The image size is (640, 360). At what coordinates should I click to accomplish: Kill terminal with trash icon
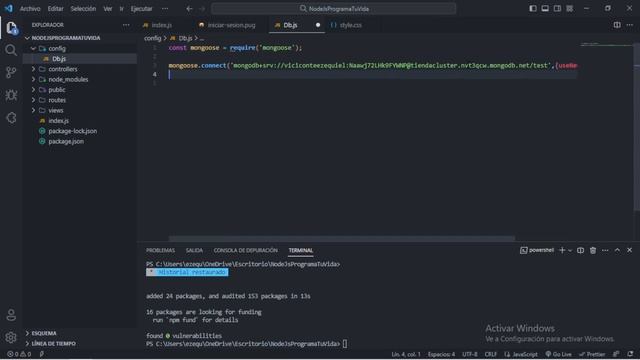(x=593, y=250)
